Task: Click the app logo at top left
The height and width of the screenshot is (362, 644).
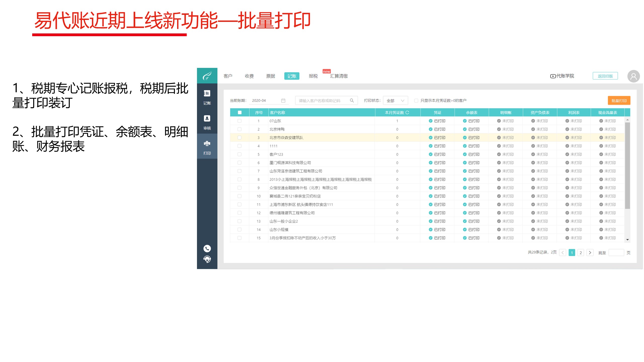Action: (x=207, y=75)
